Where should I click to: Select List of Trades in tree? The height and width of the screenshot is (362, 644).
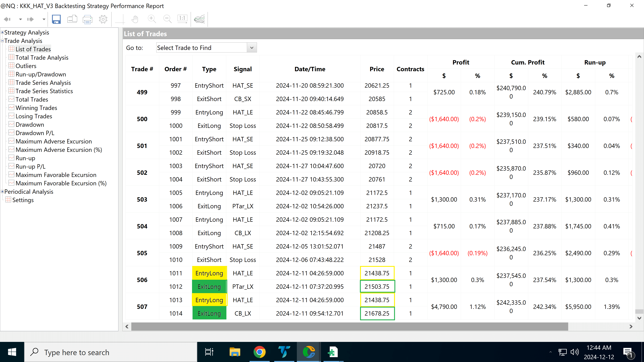coord(33,49)
